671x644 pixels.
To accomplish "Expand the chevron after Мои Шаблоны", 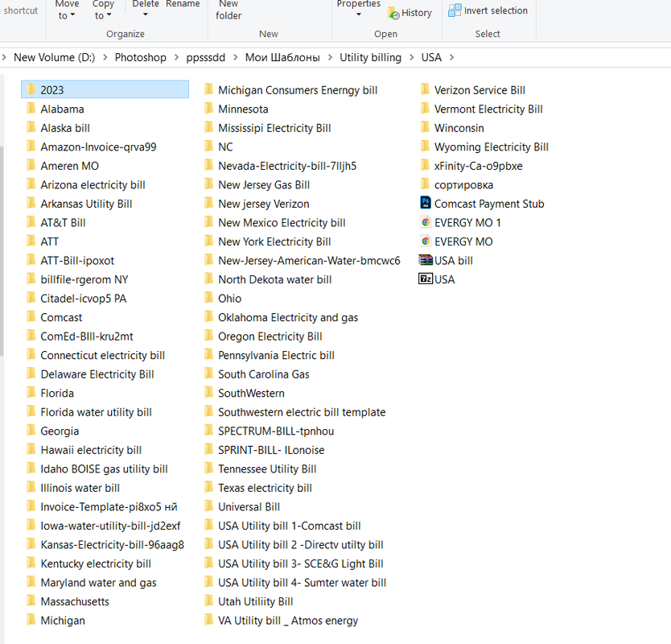I will coord(330,57).
